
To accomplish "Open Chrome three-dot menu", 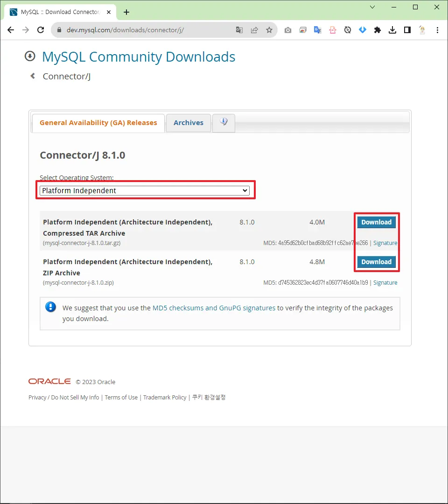I will click(x=437, y=30).
